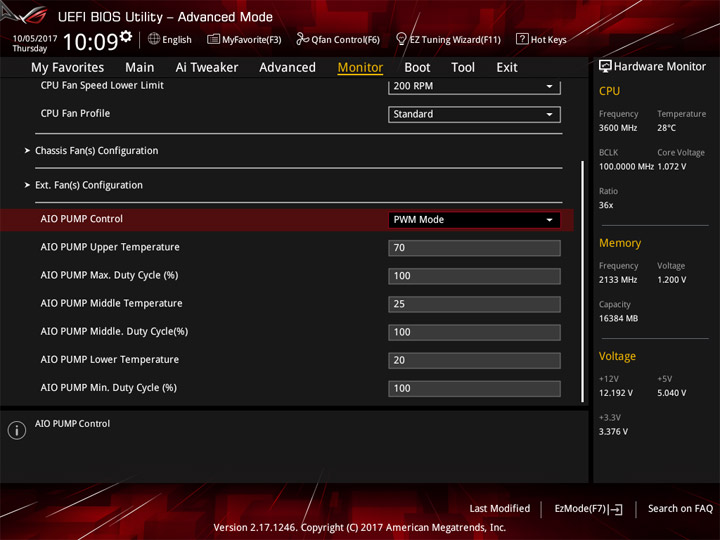Screen dimensions: 720x540
Task: Switch to the Tool tab
Action: [463, 68]
